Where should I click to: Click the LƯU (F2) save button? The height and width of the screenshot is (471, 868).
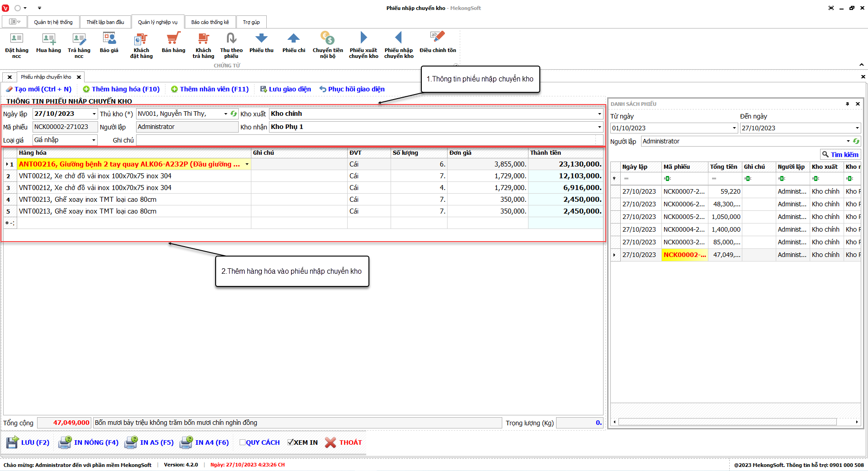click(x=28, y=442)
